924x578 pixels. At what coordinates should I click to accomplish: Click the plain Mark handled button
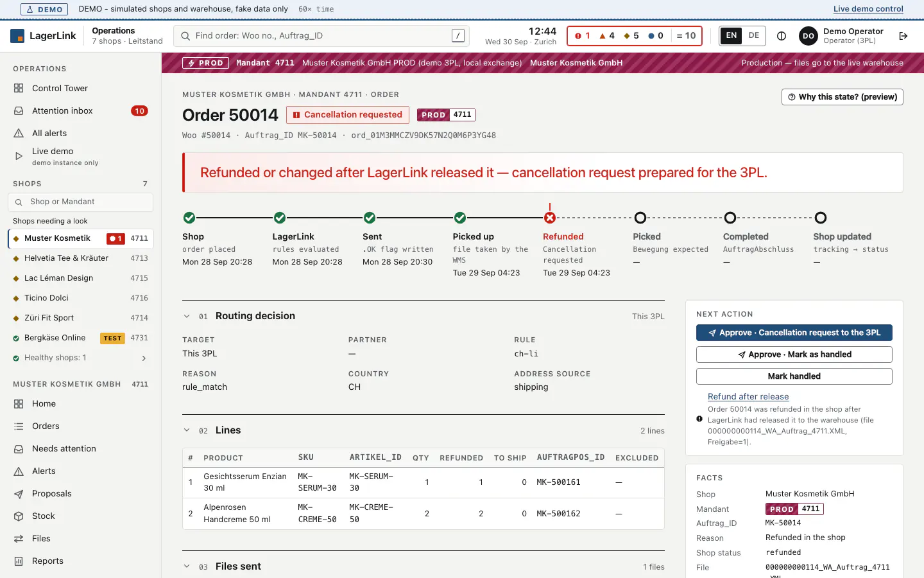pyautogui.click(x=794, y=376)
